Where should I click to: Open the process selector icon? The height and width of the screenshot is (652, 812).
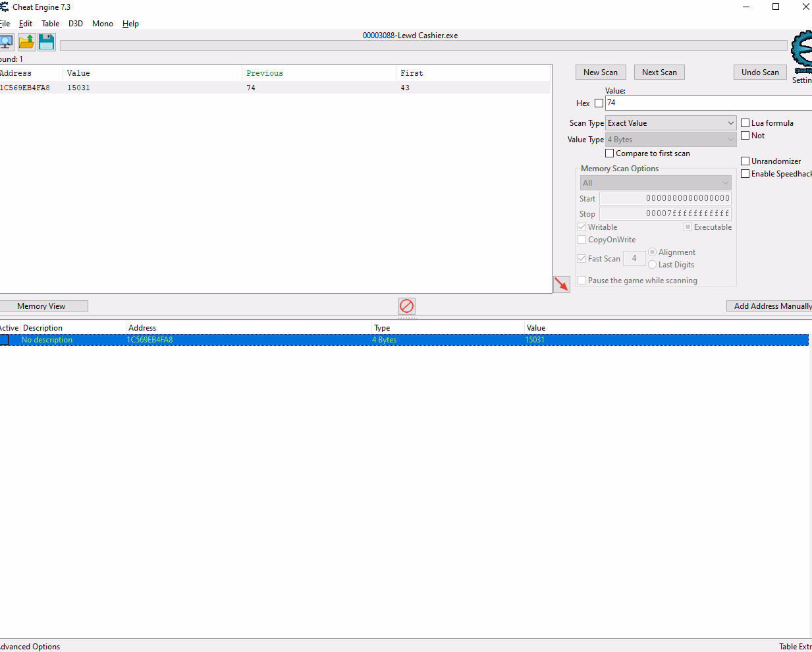click(x=6, y=43)
